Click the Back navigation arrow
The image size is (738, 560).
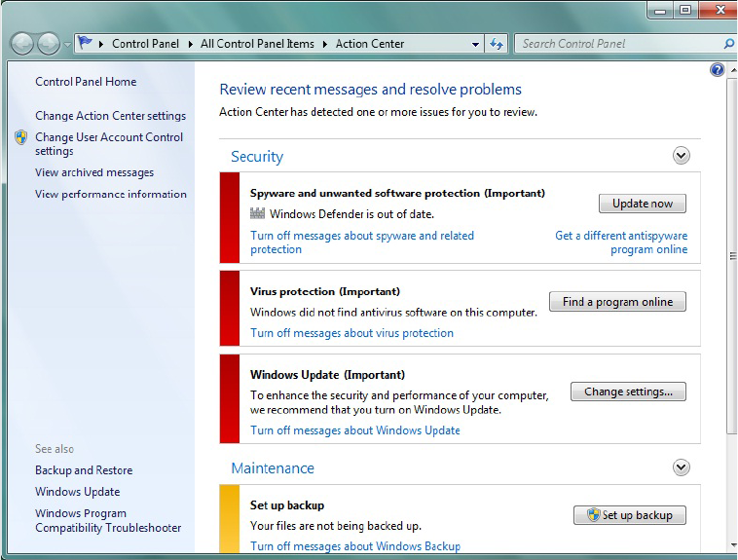(x=21, y=44)
